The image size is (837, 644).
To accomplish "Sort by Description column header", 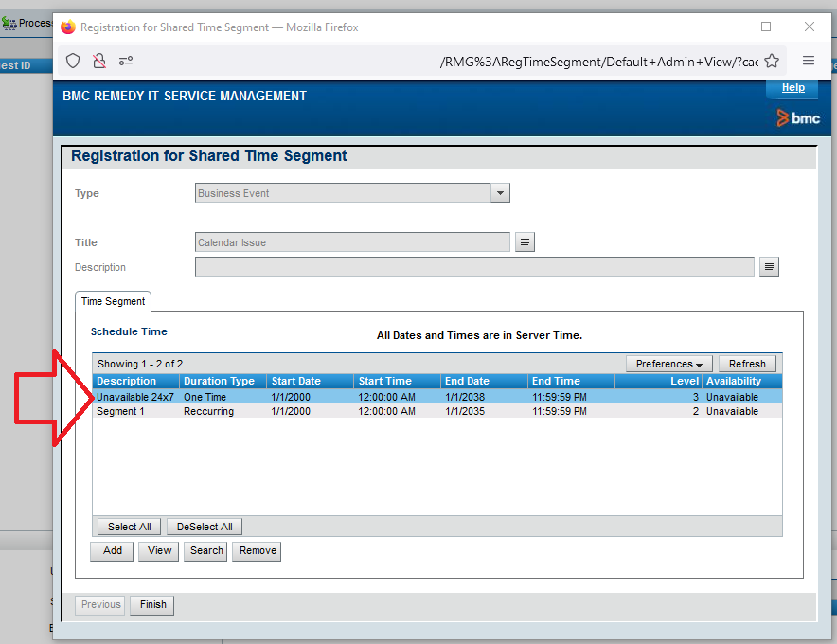I will tap(135, 381).
